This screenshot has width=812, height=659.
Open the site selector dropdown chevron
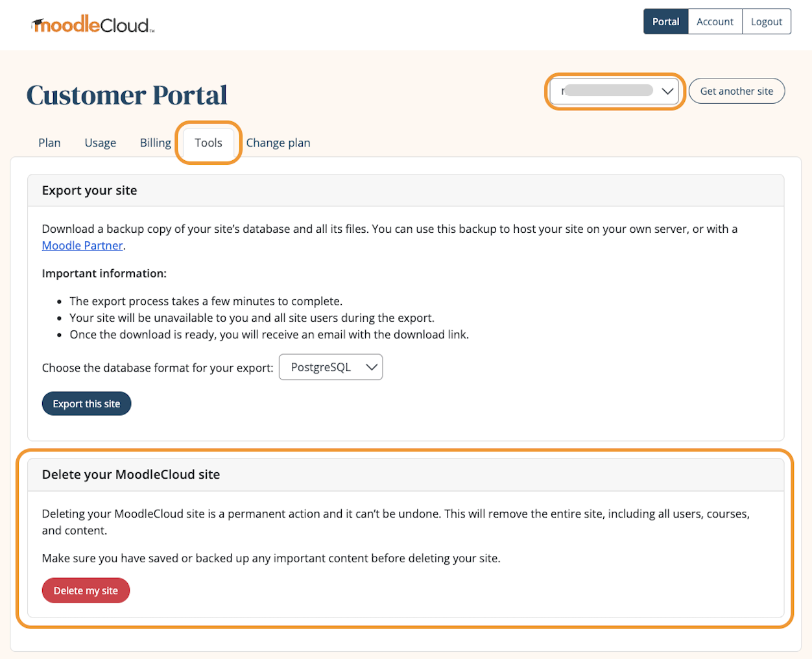click(x=667, y=91)
